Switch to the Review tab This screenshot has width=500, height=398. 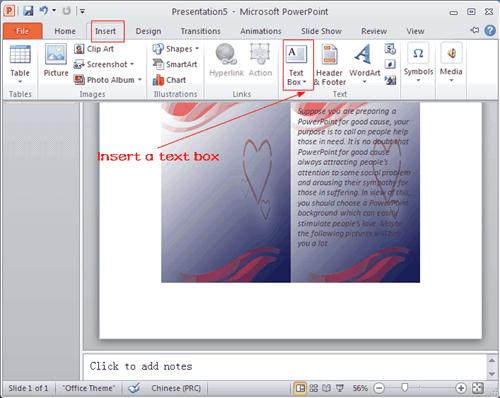coord(374,31)
